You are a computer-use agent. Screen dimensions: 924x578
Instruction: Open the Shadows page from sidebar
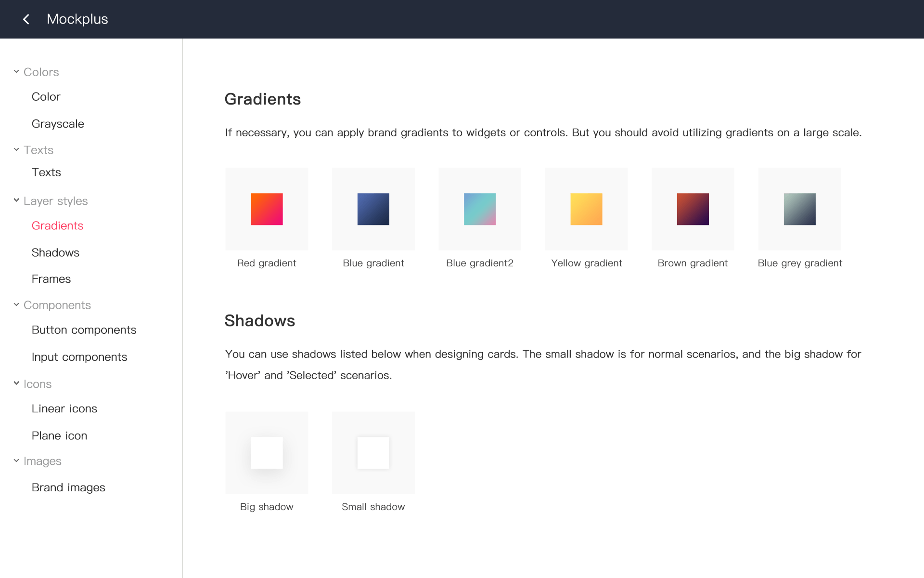55,252
